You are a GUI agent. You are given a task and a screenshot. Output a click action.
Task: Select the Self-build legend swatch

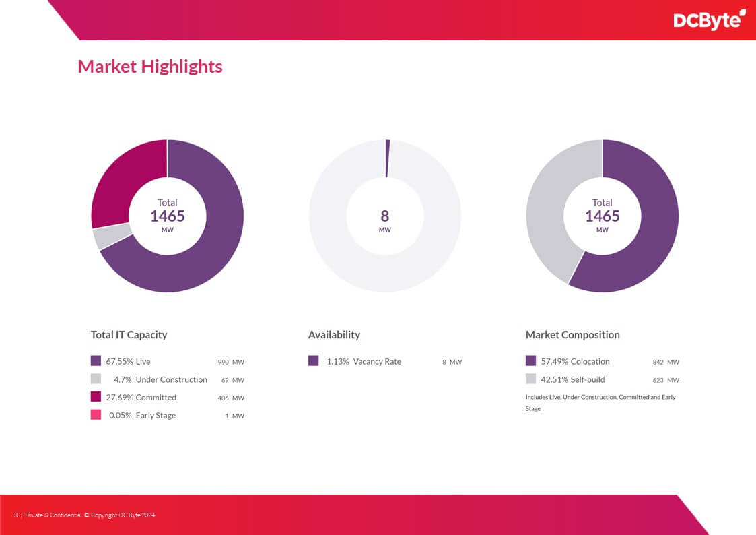click(x=531, y=379)
